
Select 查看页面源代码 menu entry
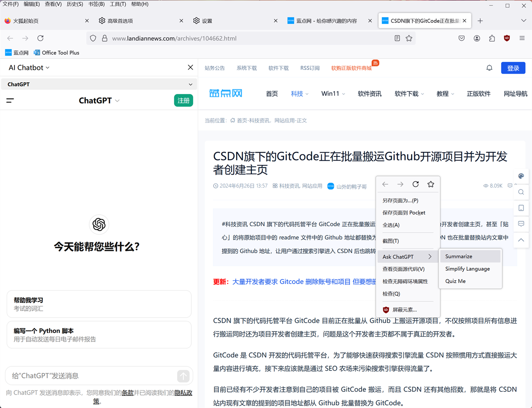click(408, 269)
